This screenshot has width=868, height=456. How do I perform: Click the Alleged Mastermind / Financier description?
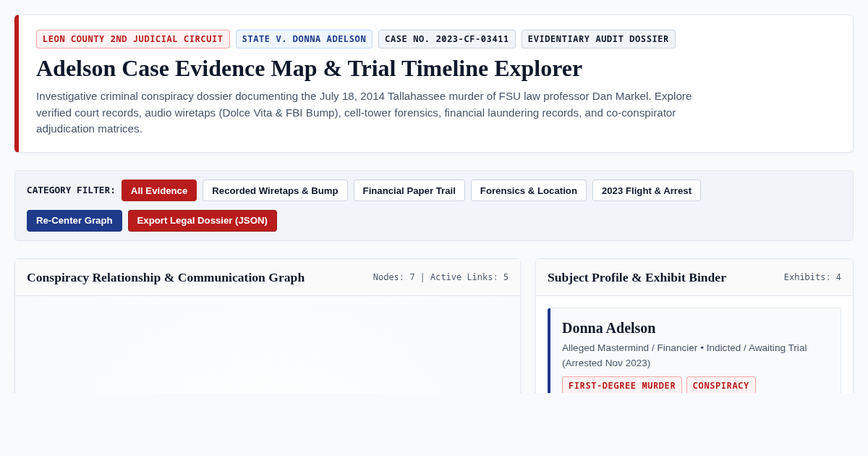click(x=684, y=355)
